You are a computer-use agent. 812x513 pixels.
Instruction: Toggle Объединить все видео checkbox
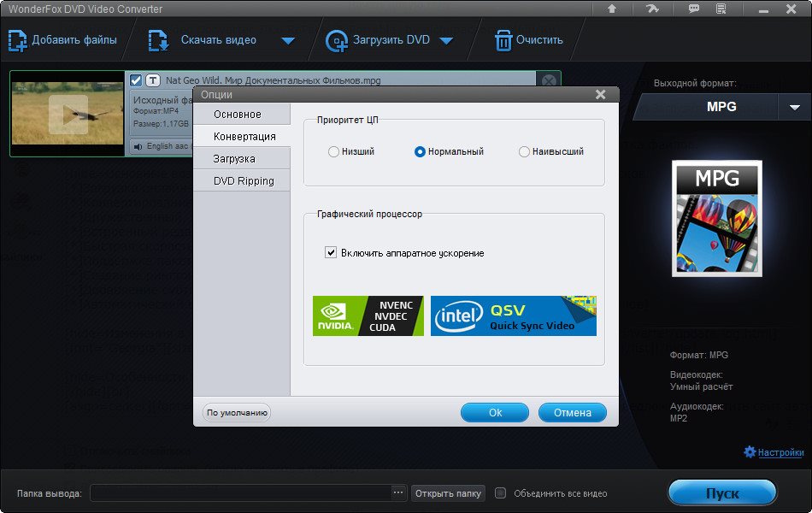point(500,492)
